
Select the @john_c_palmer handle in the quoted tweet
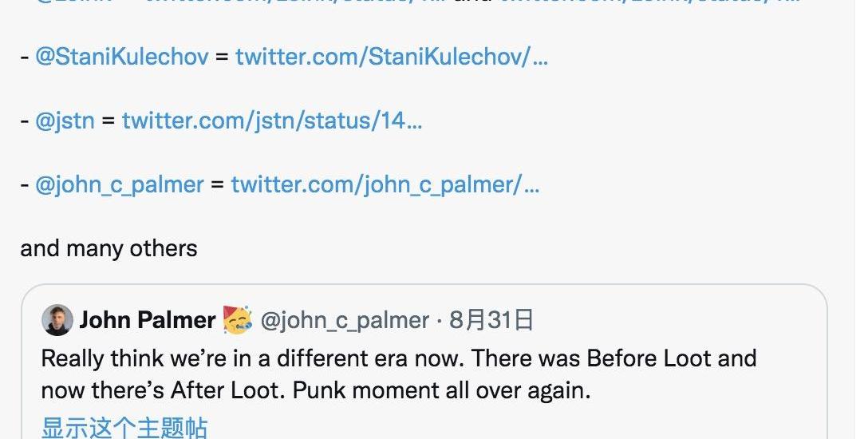pyautogui.click(x=345, y=320)
